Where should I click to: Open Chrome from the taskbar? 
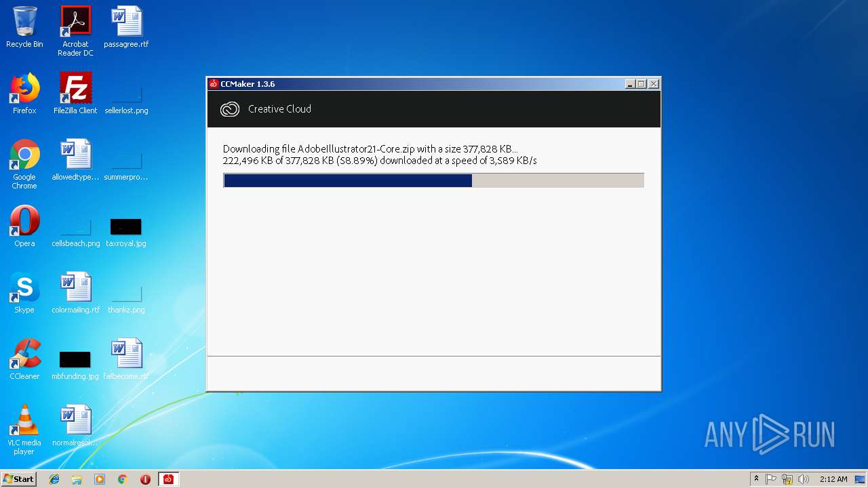[123, 479]
